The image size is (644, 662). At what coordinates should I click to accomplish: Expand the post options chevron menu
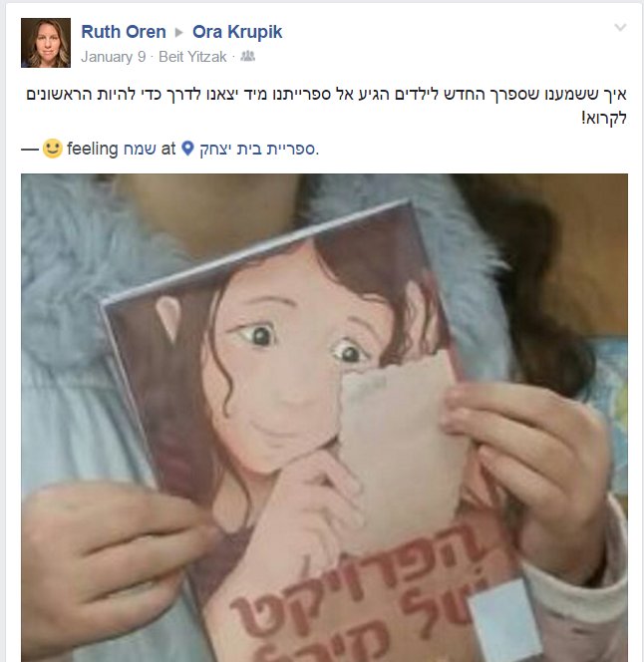click(x=620, y=28)
